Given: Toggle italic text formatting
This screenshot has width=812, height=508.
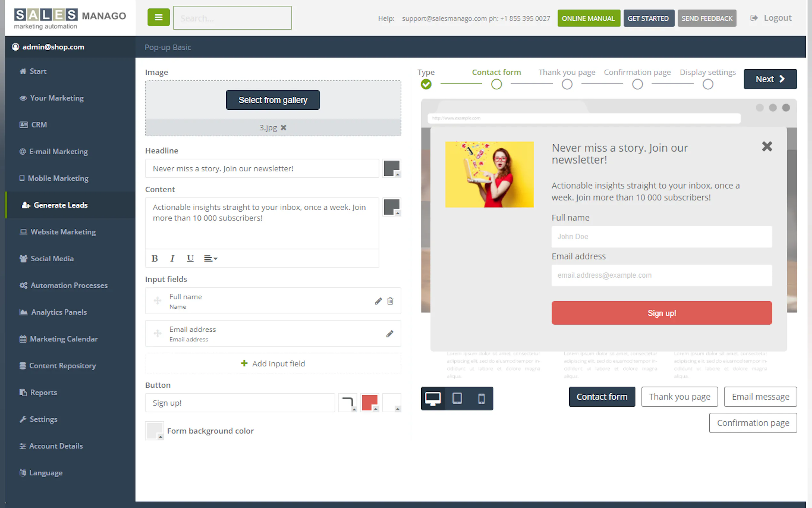Looking at the screenshot, I should click(172, 258).
